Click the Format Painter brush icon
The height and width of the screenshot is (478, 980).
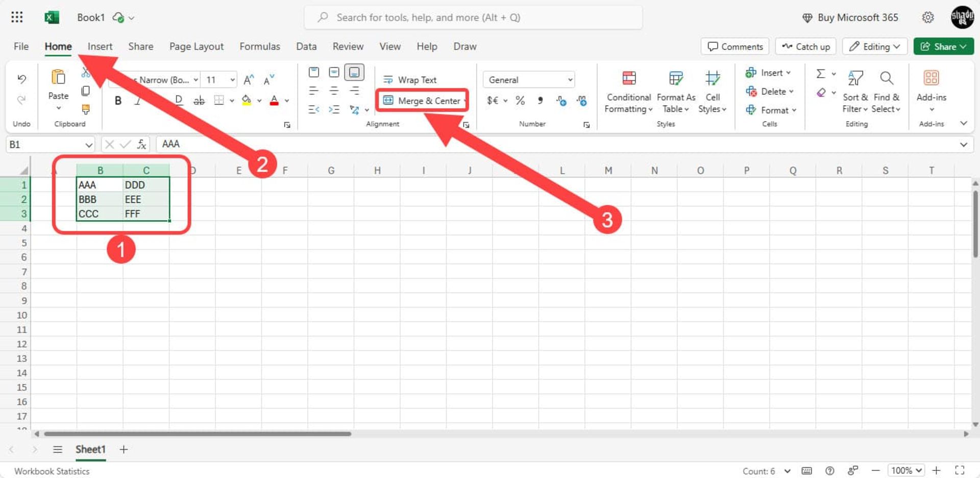pyautogui.click(x=86, y=109)
